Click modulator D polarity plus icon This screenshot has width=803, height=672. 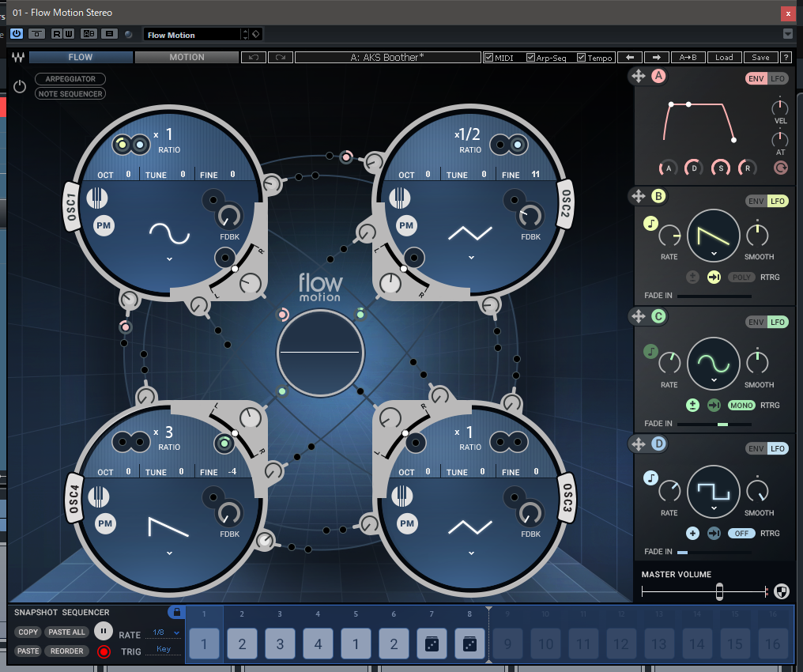click(692, 533)
